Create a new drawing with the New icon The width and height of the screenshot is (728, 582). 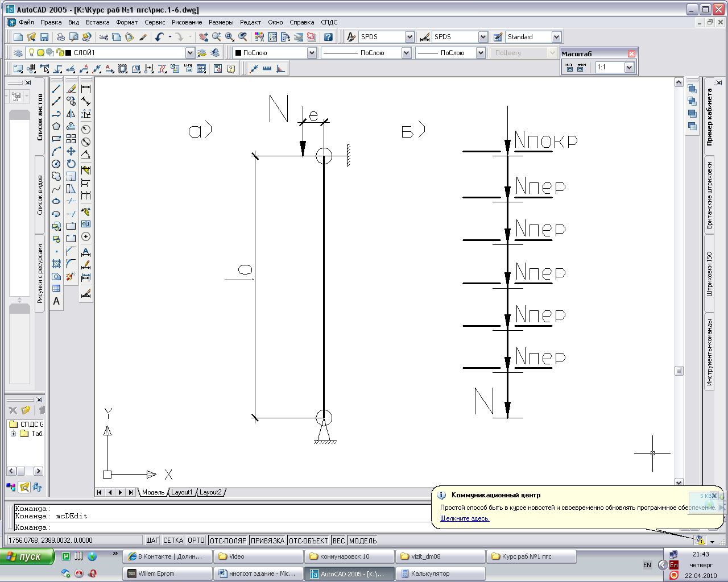point(18,37)
